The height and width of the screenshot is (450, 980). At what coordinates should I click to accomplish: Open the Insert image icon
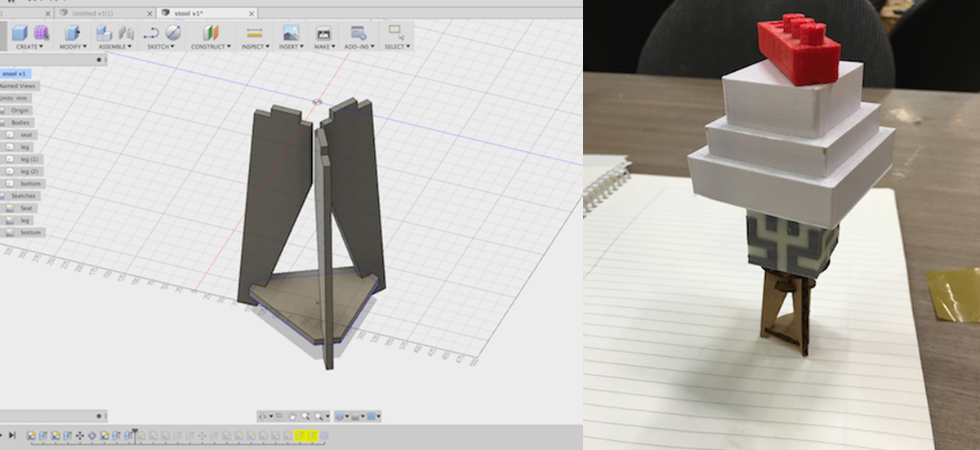[291, 33]
